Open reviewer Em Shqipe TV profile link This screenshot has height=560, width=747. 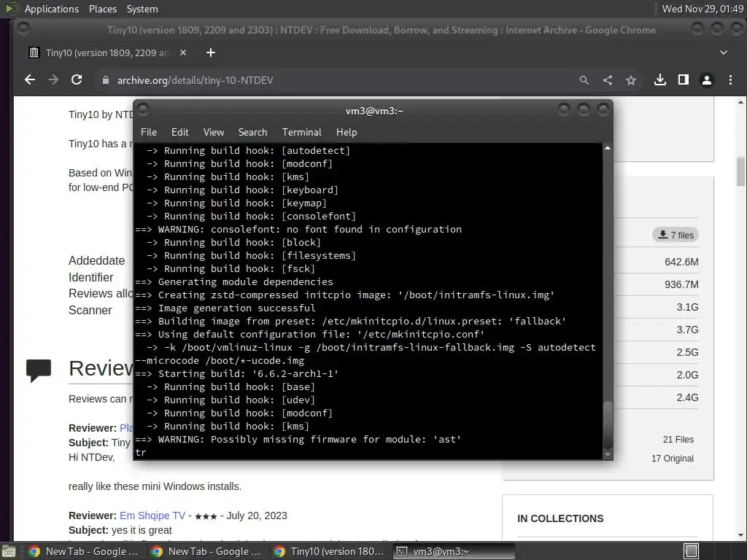(152, 516)
